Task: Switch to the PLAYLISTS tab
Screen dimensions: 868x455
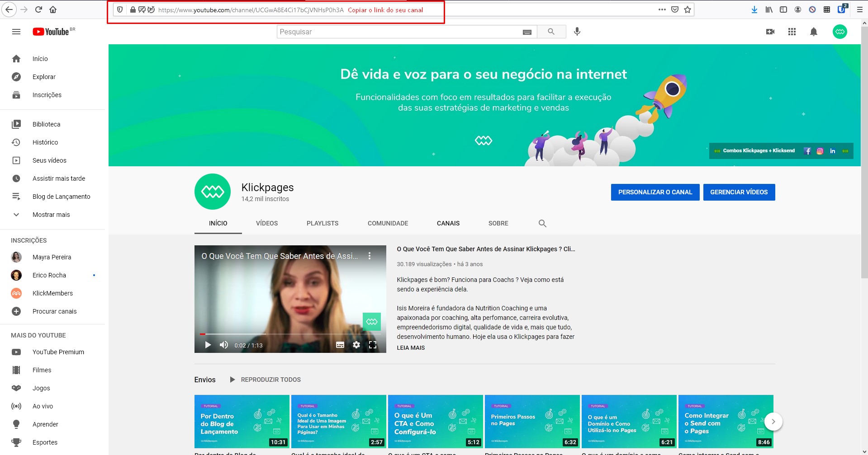Action: pyautogui.click(x=323, y=223)
